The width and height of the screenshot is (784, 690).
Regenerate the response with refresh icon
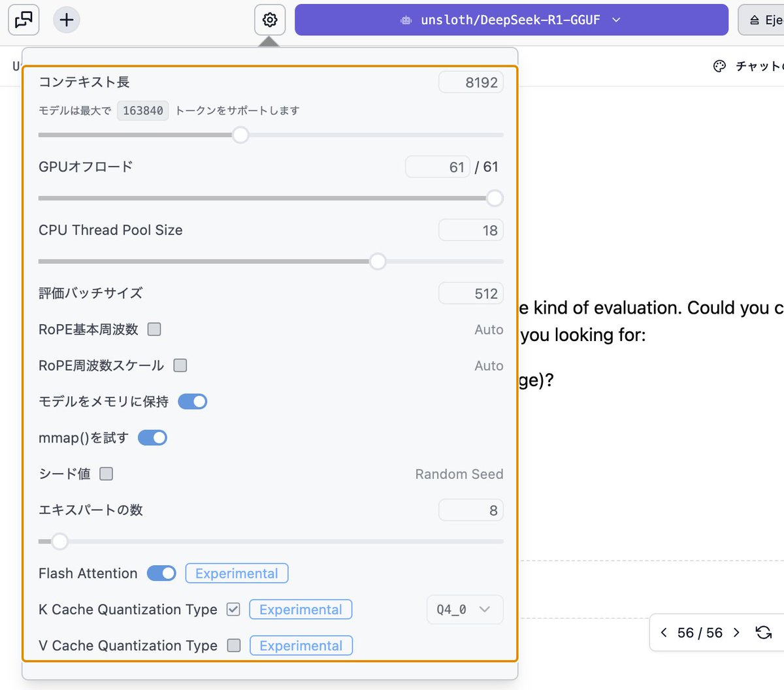[x=764, y=632]
